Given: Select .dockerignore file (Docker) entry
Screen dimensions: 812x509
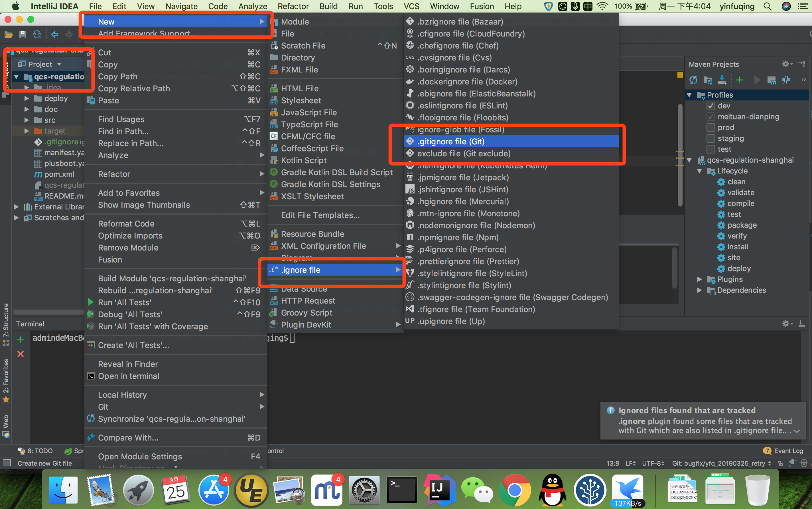Looking at the screenshot, I should point(511,82).
